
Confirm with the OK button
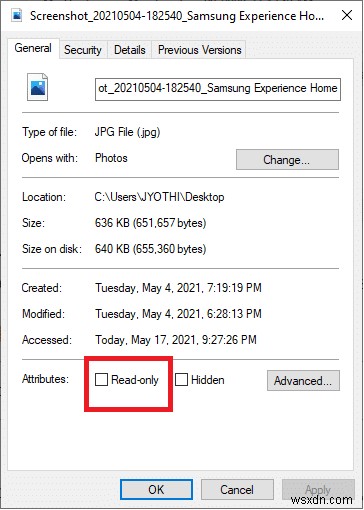click(156, 490)
